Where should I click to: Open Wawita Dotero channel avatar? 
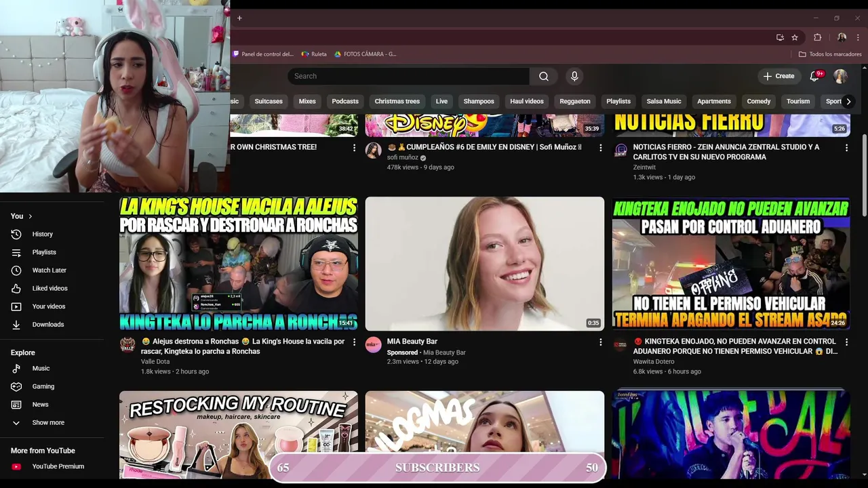coord(620,345)
